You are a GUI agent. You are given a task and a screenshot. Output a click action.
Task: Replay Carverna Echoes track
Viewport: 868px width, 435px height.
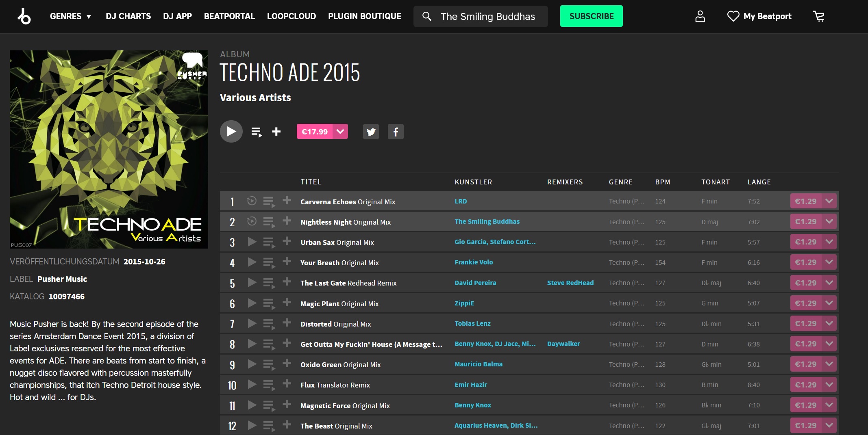pos(252,201)
